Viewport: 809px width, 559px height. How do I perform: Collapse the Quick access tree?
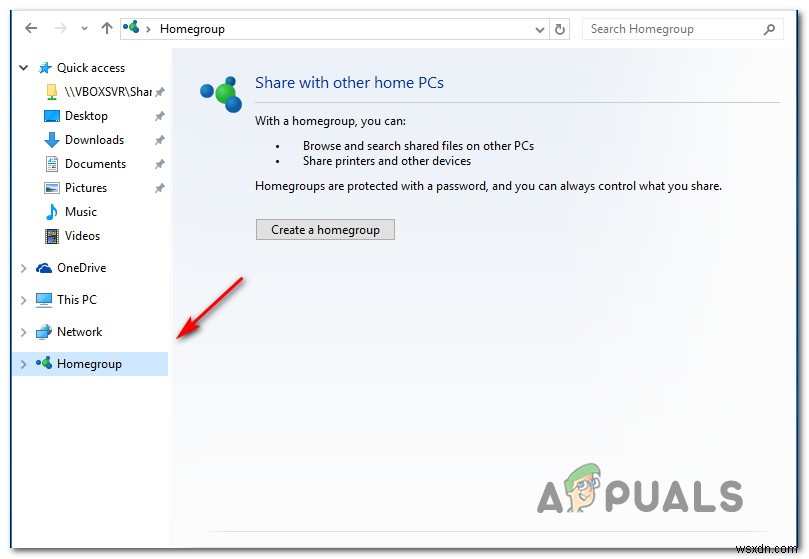[x=23, y=68]
